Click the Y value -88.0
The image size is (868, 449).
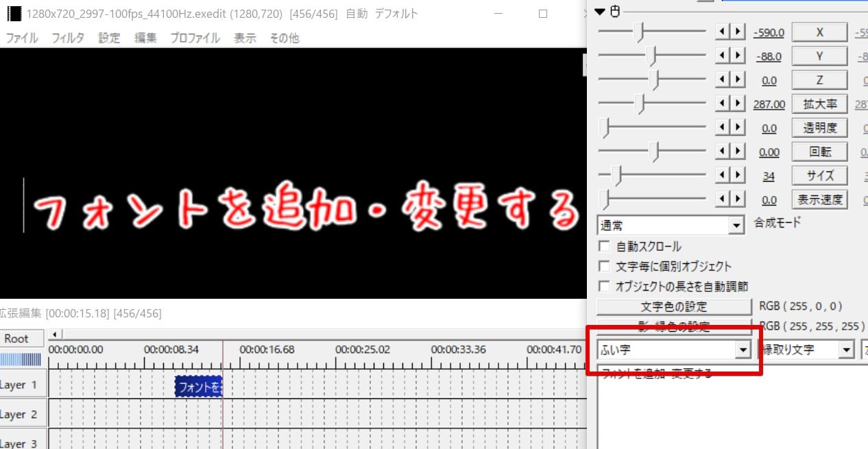769,56
